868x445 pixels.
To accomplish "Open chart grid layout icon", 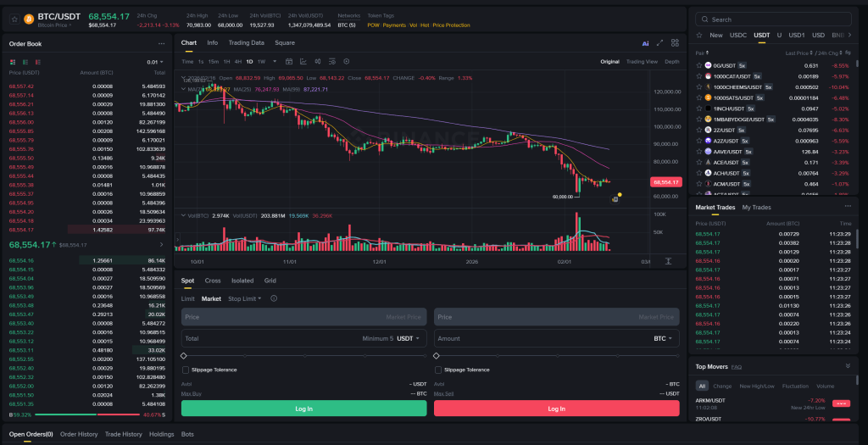I will pos(675,43).
